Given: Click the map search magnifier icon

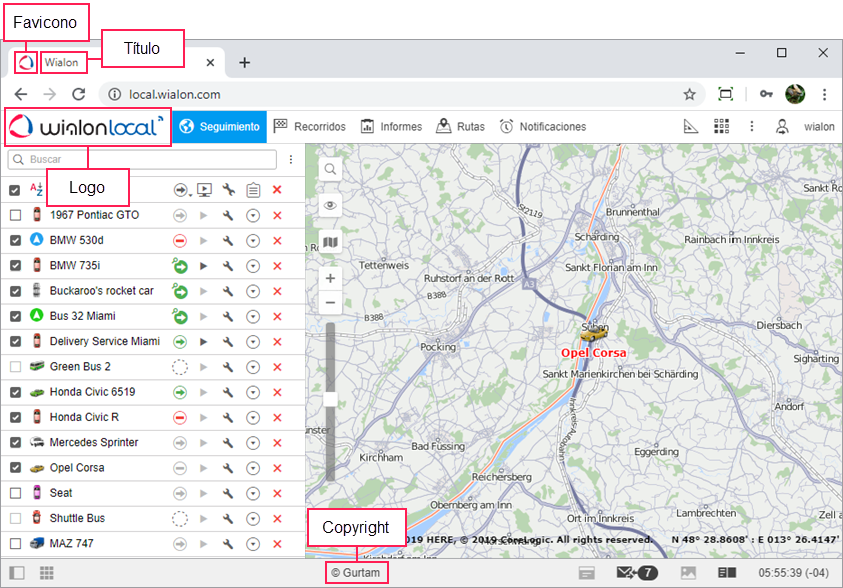Looking at the screenshot, I should coord(330,170).
